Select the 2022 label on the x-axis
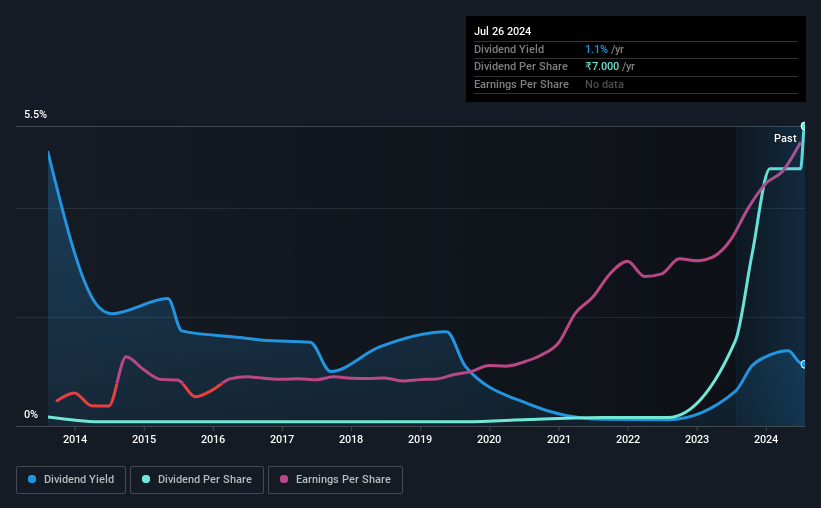Image resolution: width=821 pixels, height=508 pixels. tap(628, 439)
